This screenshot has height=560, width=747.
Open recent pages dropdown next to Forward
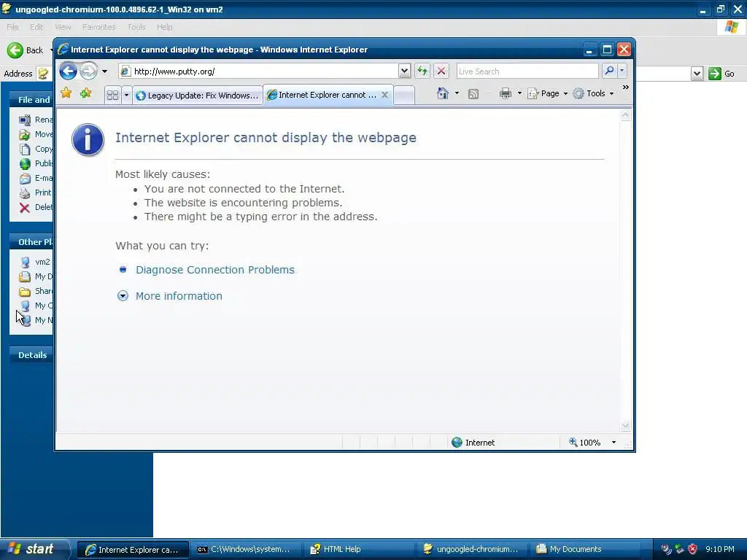[104, 71]
